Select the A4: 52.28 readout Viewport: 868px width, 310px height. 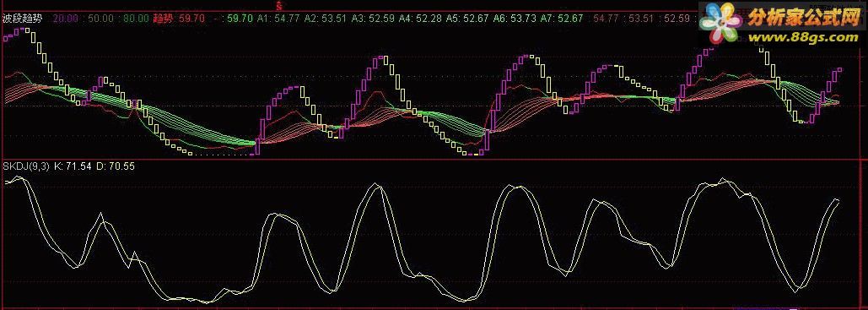point(421,19)
